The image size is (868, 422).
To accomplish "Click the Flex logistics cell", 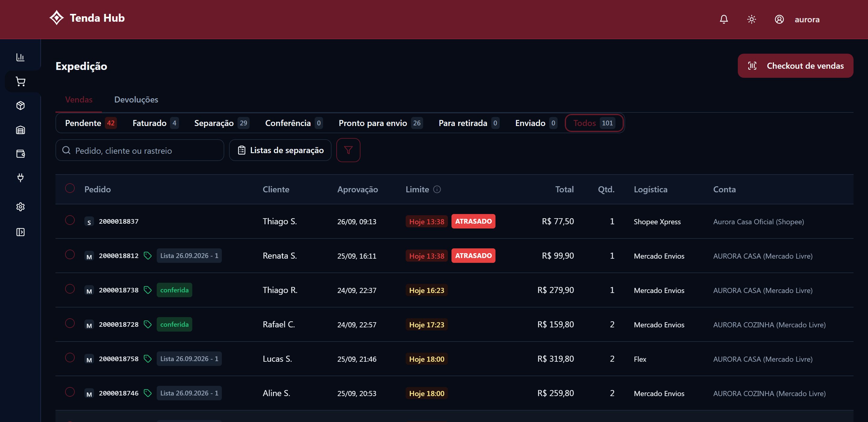I will click(640, 359).
